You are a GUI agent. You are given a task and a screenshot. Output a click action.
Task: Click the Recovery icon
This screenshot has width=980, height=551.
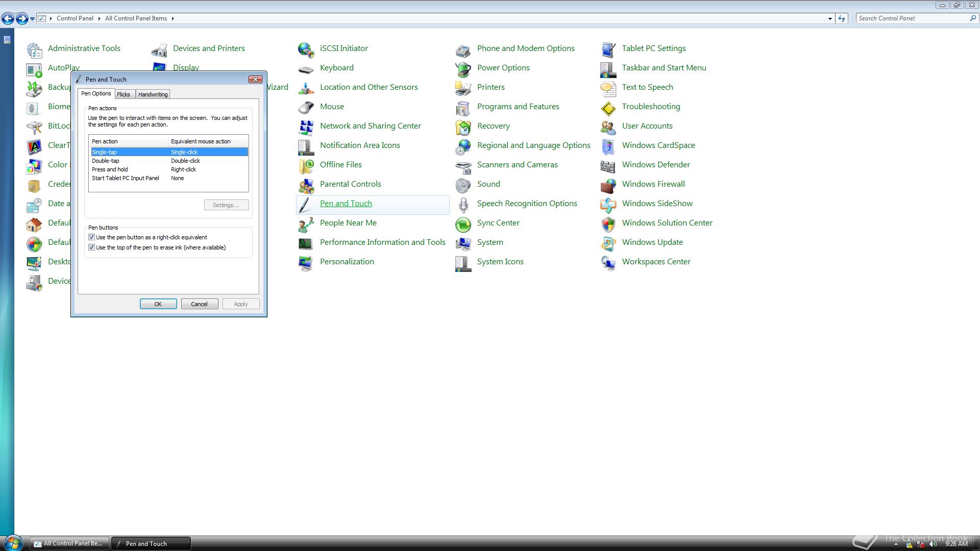[x=463, y=127]
